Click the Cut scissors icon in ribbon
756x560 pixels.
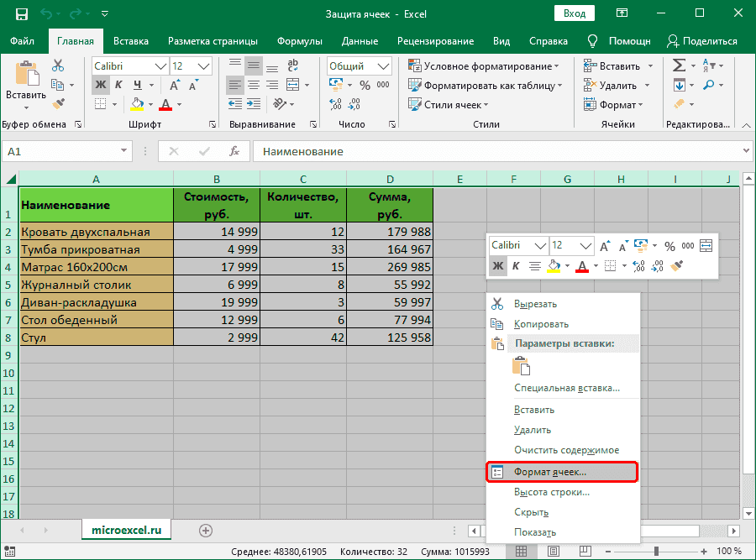coord(58,65)
